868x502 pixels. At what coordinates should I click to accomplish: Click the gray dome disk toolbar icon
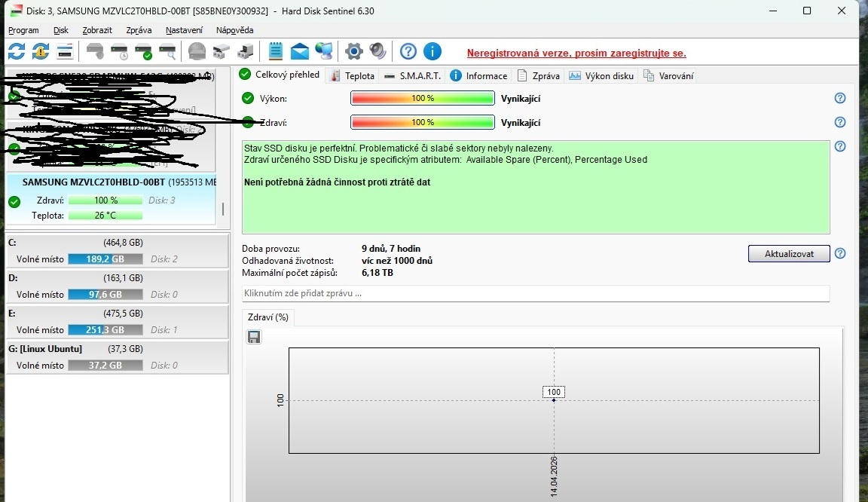197,51
